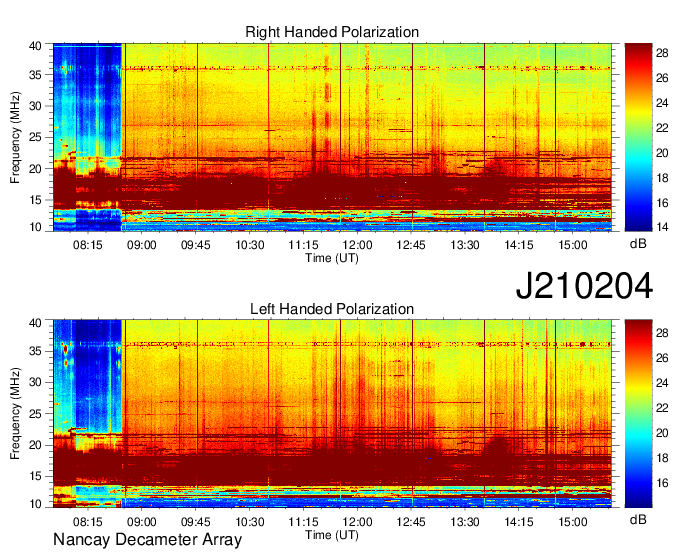Click inside the Right Handed Polarization spectrogram
680x552 pixels.
pyautogui.click(x=332, y=137)
